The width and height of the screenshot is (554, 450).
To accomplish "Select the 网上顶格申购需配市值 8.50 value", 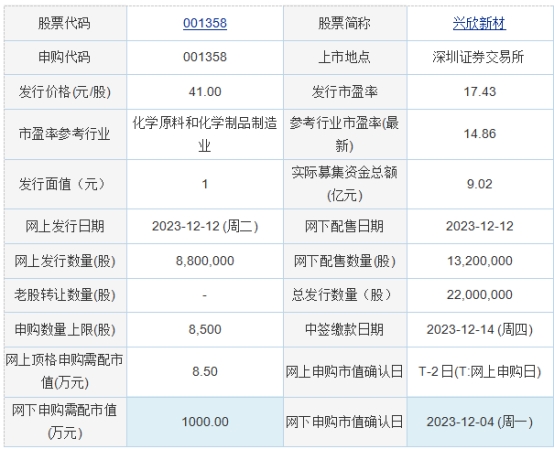I will coord(205,372).
